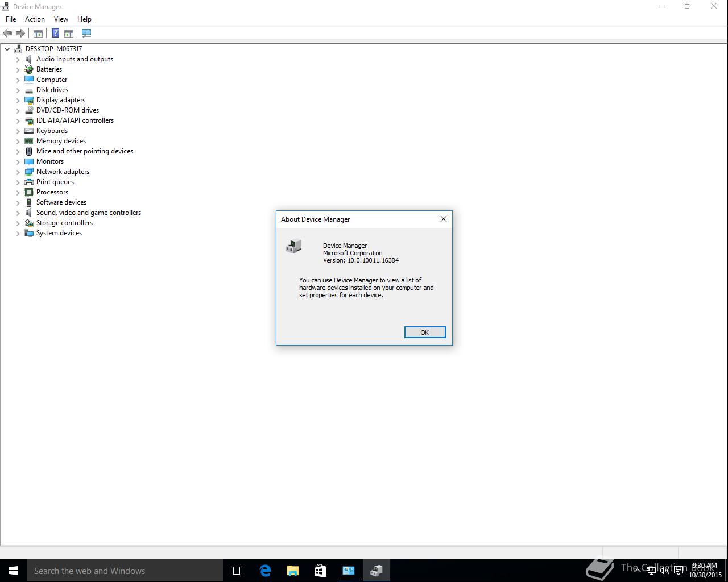Viewport: 728px width, 582px height.
Task: Click the Device Manager title bar icon
Action: [6, 6]
